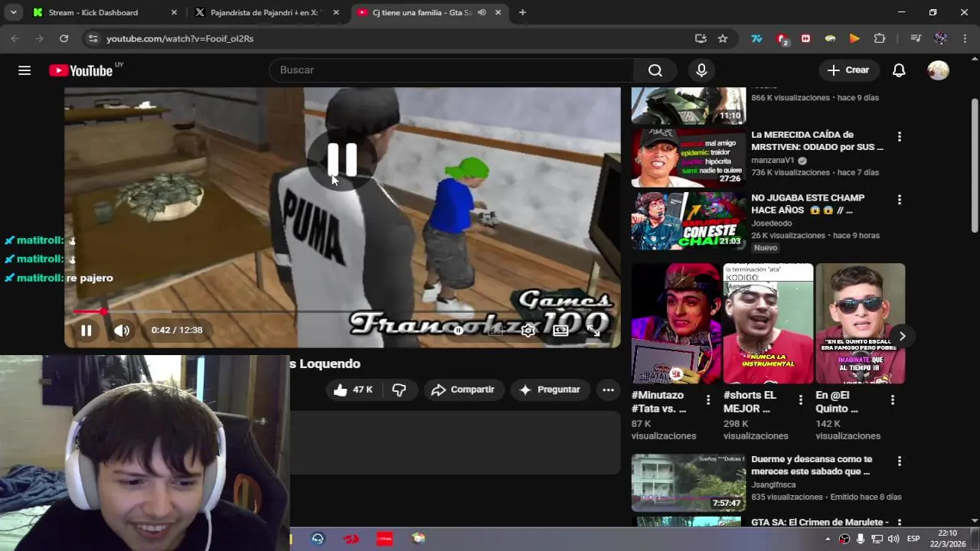The width and height of the screenshot is (980, 551).
Task: Bookmark this page with the star
Action: pos(723,38)
